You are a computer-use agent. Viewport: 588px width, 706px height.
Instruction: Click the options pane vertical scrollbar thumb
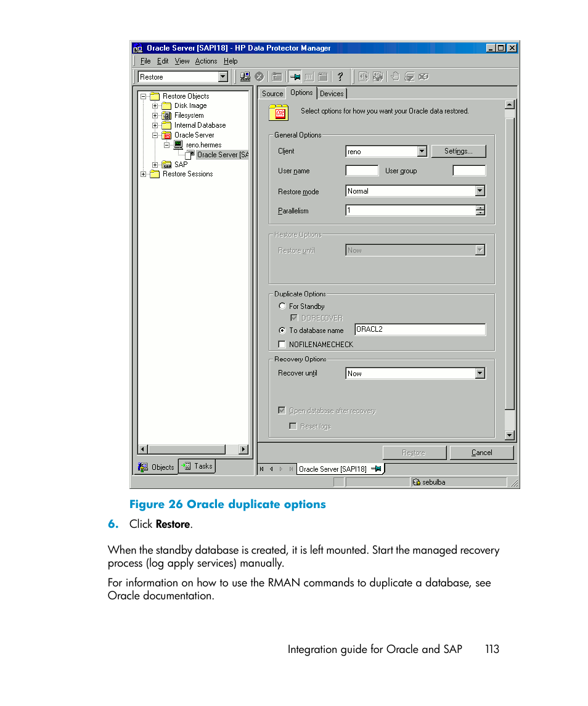pos(510,263)
